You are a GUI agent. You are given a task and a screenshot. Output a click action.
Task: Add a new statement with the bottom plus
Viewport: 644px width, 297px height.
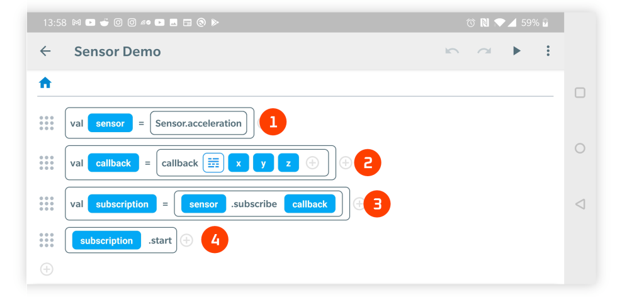[x=47, y=269]
